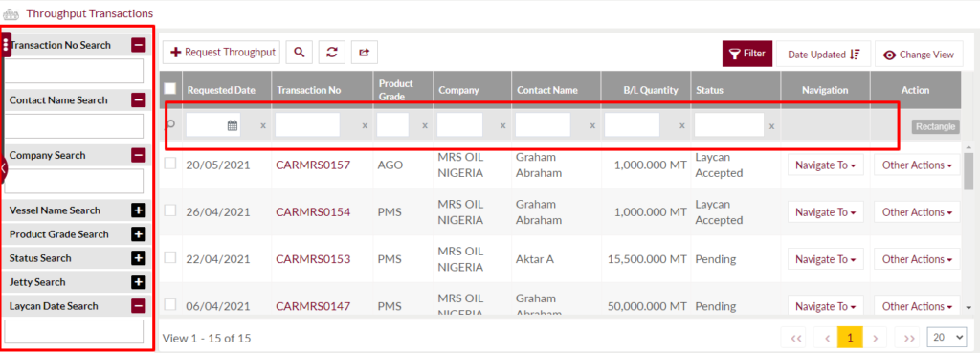Check the row checkbox for CARMRS0153

pyautogui.click(x=170, y=257)
